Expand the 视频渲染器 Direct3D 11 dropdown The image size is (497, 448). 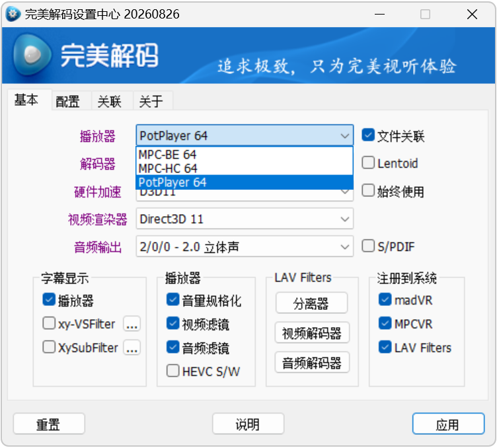pyautogui.click(x=245, y=219)
